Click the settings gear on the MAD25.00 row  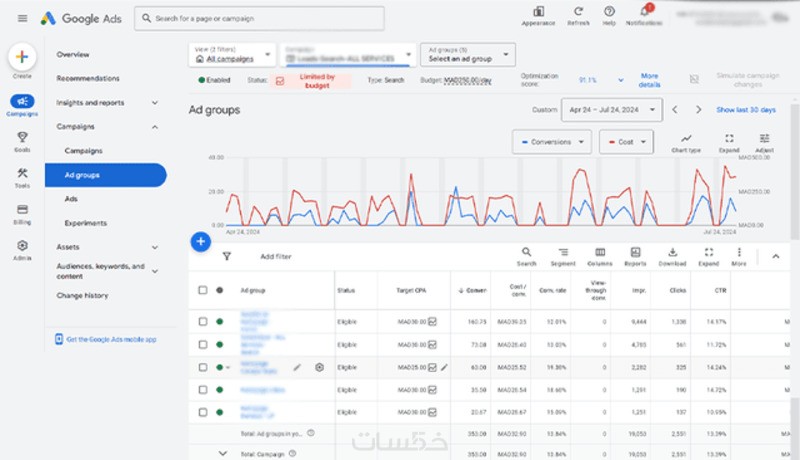coord(319,367)
